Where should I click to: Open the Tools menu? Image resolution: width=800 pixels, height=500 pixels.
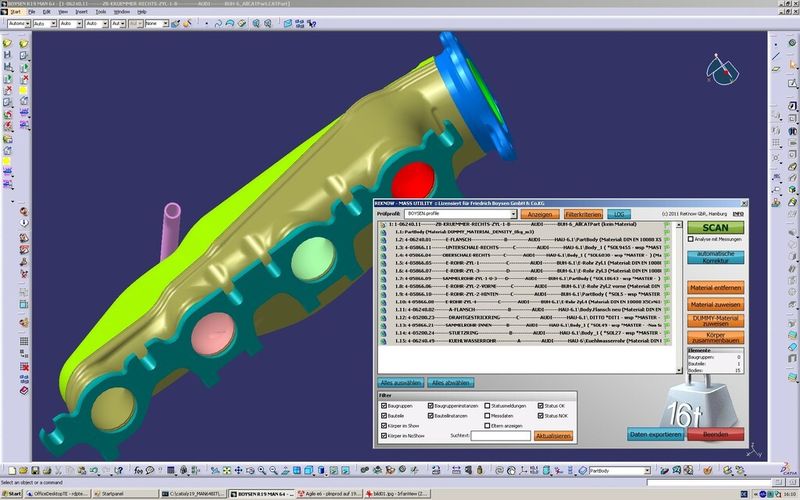(101, 11)
